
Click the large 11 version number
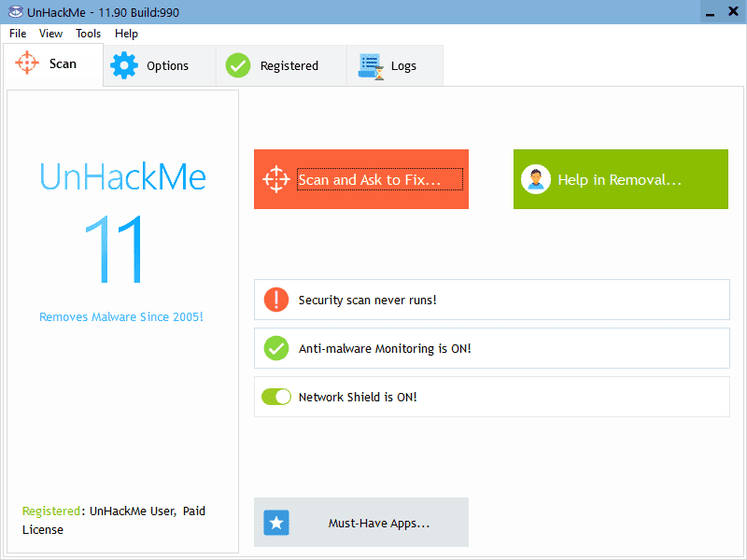coord(114,249)
